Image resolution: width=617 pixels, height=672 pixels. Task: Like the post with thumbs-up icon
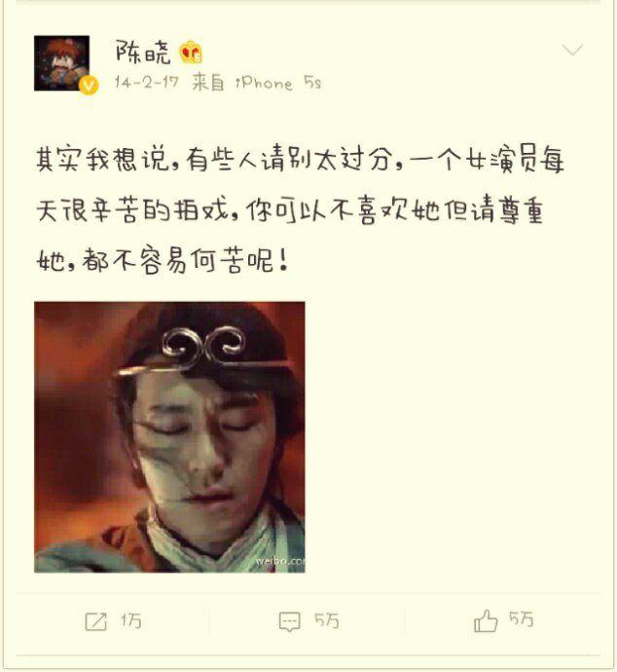tap(486, 620)
